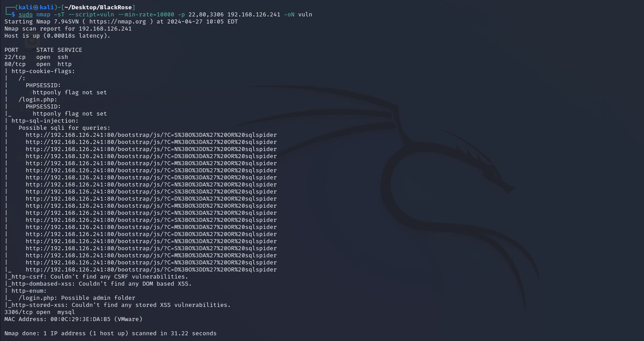Click the target IP in the command line

pyautogui.click(x=254, y=14)
